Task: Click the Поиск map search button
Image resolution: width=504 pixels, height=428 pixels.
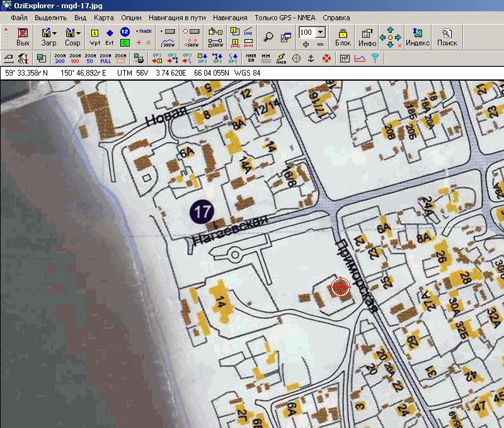Action: [447, 37]
